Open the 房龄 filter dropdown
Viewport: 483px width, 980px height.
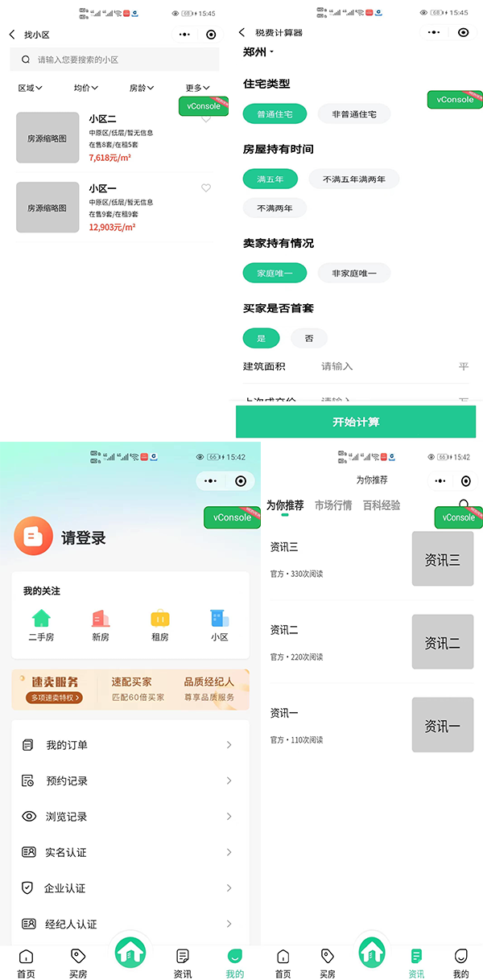point(142,88)
